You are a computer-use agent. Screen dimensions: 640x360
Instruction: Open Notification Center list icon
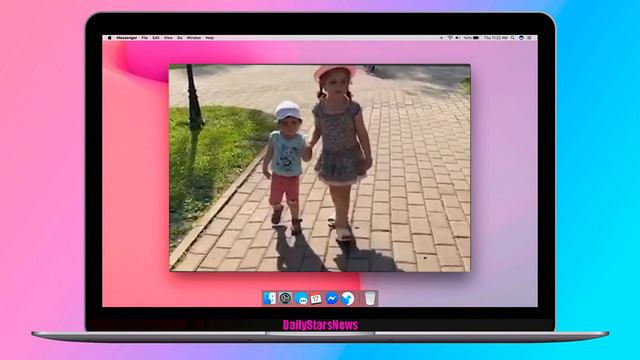[x=529, y=38]
